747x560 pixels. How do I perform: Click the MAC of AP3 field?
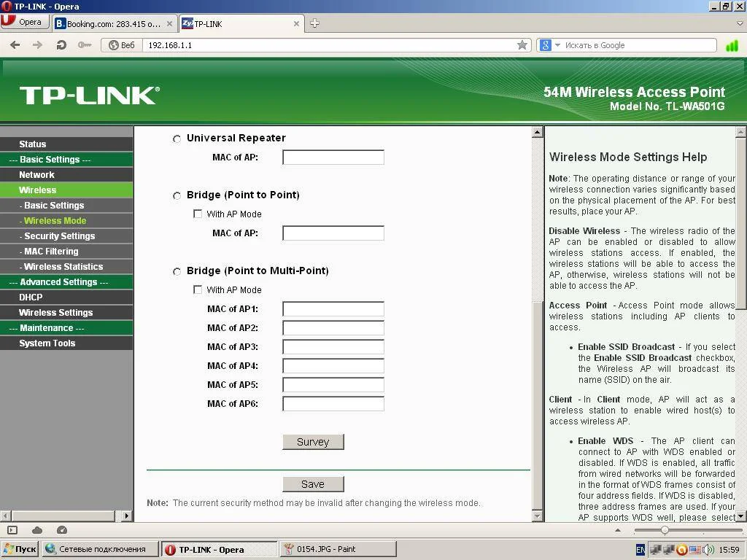pyautogui.click(x=333, y=346)
